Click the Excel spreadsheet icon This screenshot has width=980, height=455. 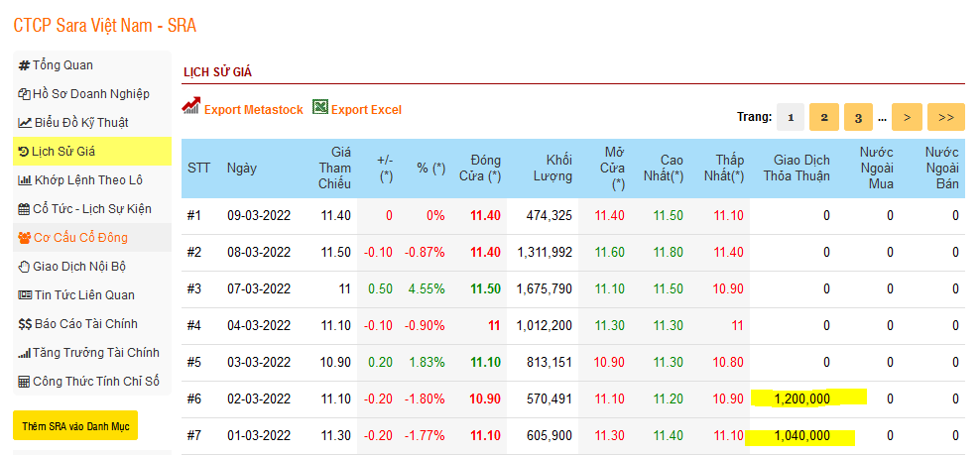click(x=320, y=107)
